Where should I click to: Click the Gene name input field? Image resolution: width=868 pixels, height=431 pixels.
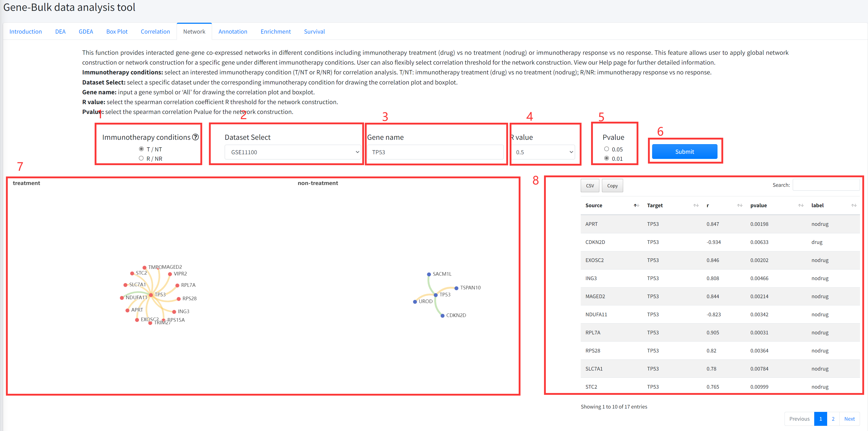coord(435,152)
